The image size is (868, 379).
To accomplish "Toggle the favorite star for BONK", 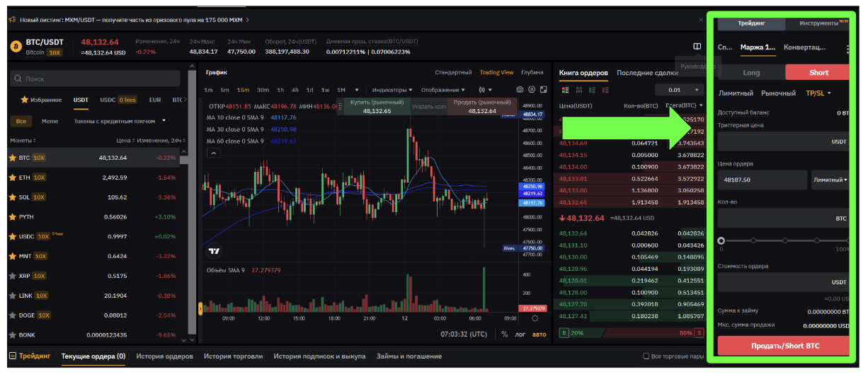I will 12,335.
